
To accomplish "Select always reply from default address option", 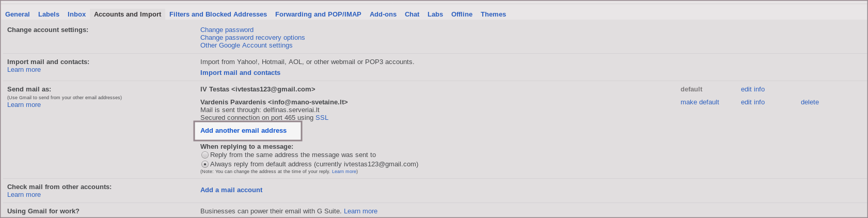I will pyautogui.click(x=205, y=164).
